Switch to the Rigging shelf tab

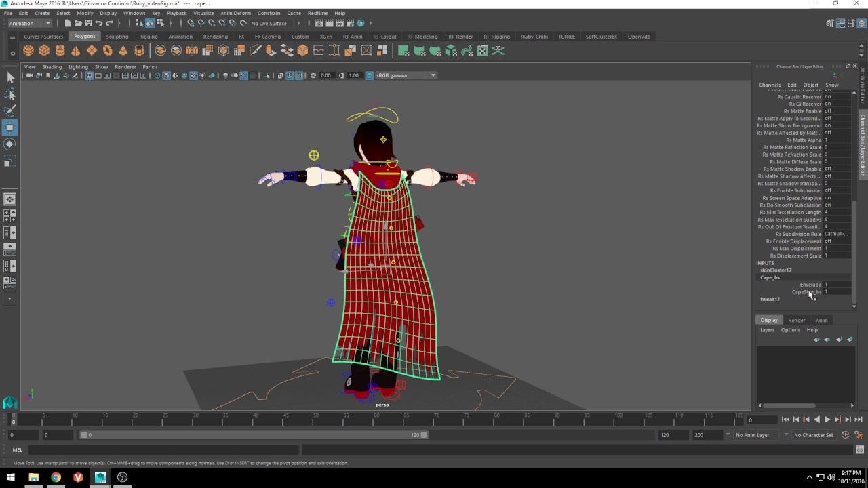(x=148, y=37)
